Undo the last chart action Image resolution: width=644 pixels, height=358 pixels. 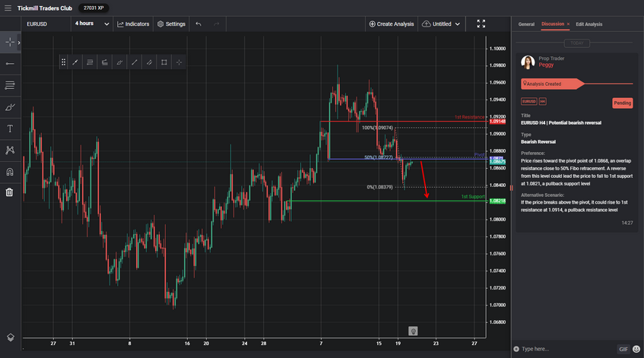[x=198, y=24]
